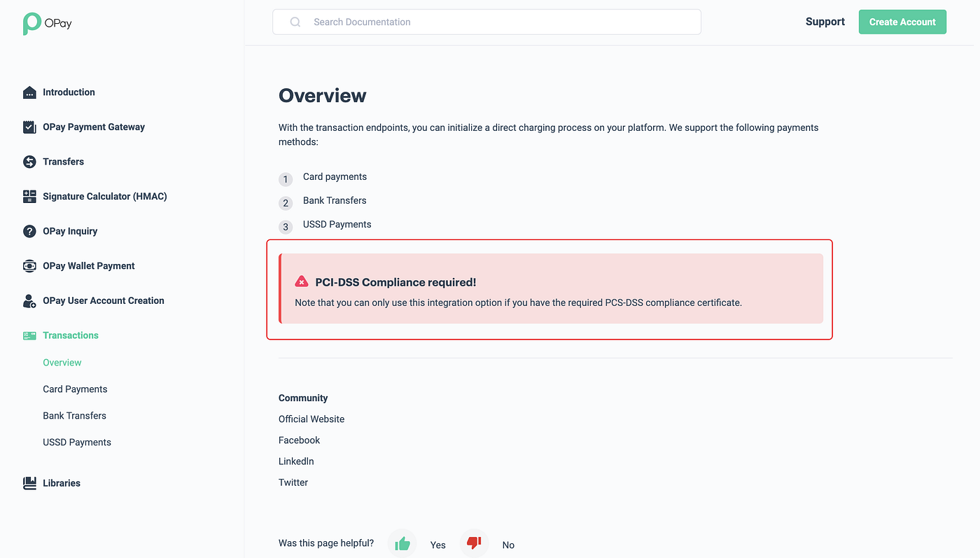Screen dimensions: 980x558
Task: Click the No feedback label
Action: pos(508,545)
